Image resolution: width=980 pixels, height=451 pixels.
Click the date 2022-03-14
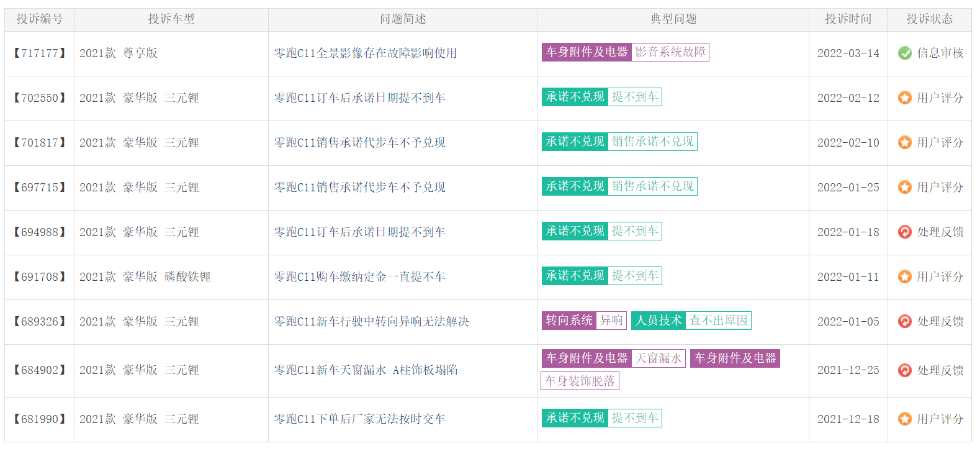[848, 53]
